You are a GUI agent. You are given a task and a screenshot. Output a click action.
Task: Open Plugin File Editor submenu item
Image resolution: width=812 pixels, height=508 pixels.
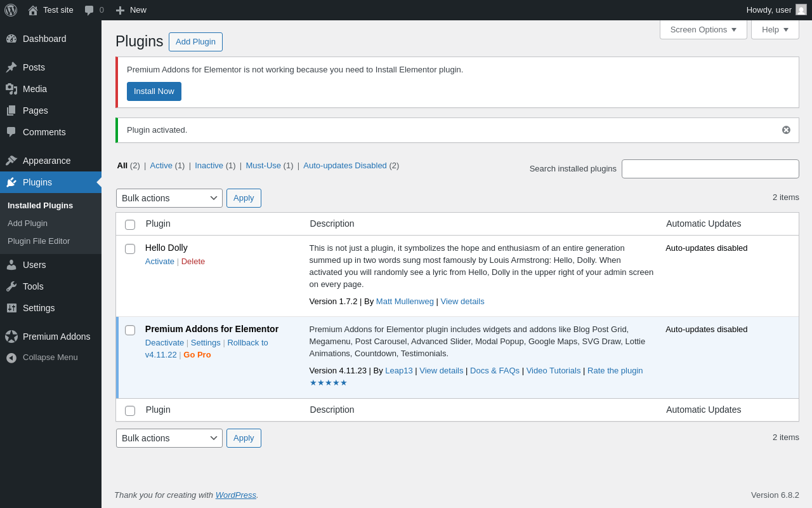(39, 241)
